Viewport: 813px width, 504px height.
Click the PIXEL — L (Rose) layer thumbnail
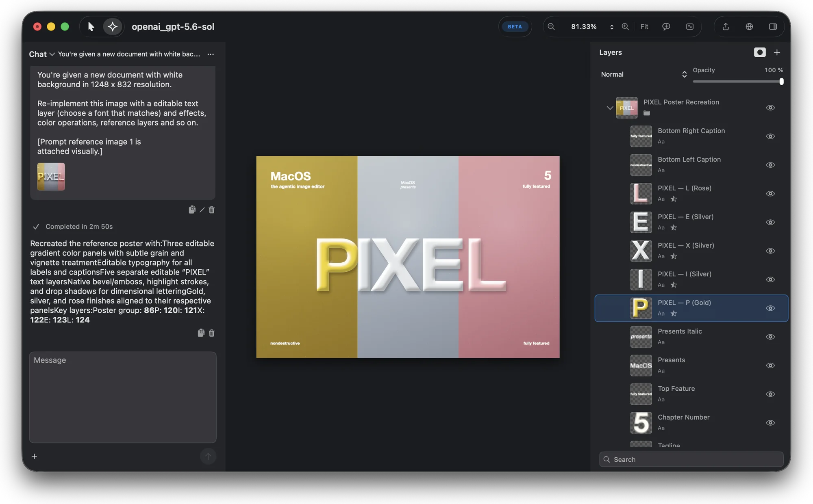click(641, 194)
